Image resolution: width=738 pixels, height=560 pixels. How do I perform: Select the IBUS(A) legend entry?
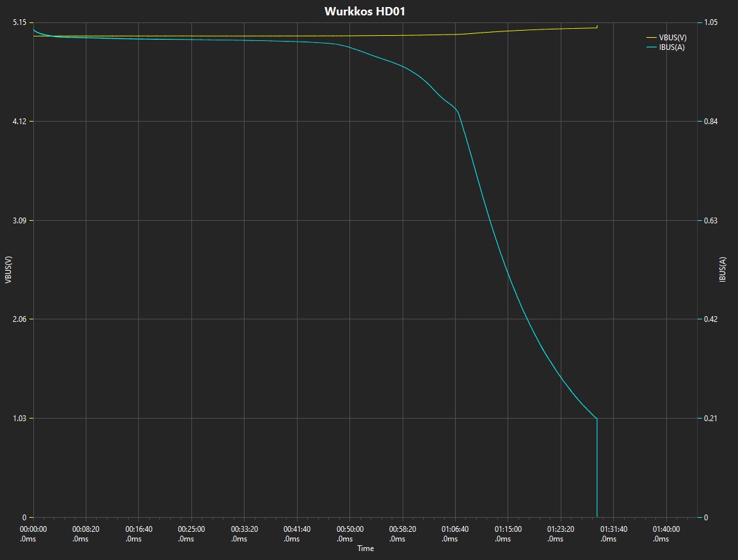(666, 47)
